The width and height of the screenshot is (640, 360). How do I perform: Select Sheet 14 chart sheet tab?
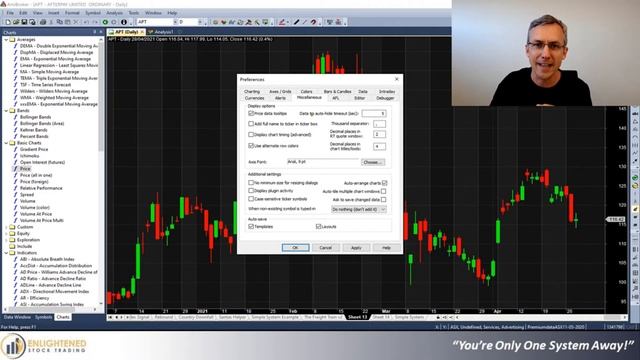pyautogui.click(x=381, y=317)
